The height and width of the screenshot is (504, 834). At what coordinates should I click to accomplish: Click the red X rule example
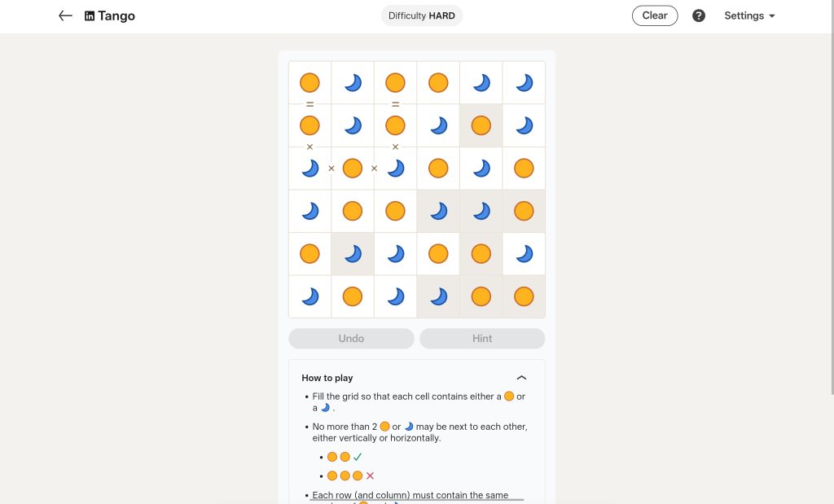[x=371, y=476]
